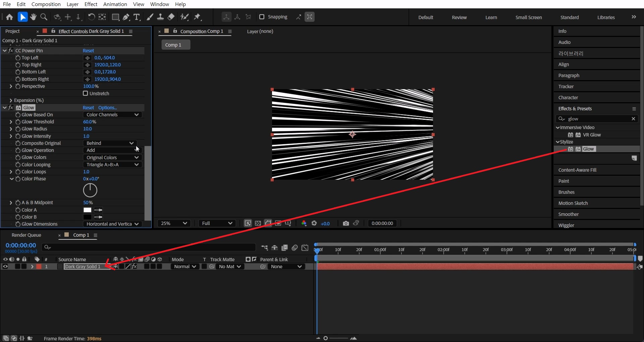This screenshot has width=644, height=342.
Task: Select the Zoom magnifier tool
Action: coord(44,17)
